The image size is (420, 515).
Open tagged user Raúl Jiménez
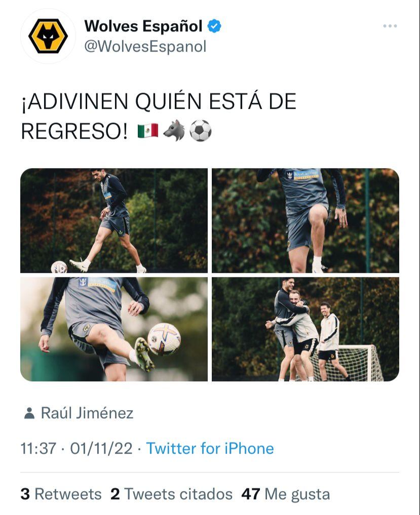pyautogui.click(x=87, y=413)
